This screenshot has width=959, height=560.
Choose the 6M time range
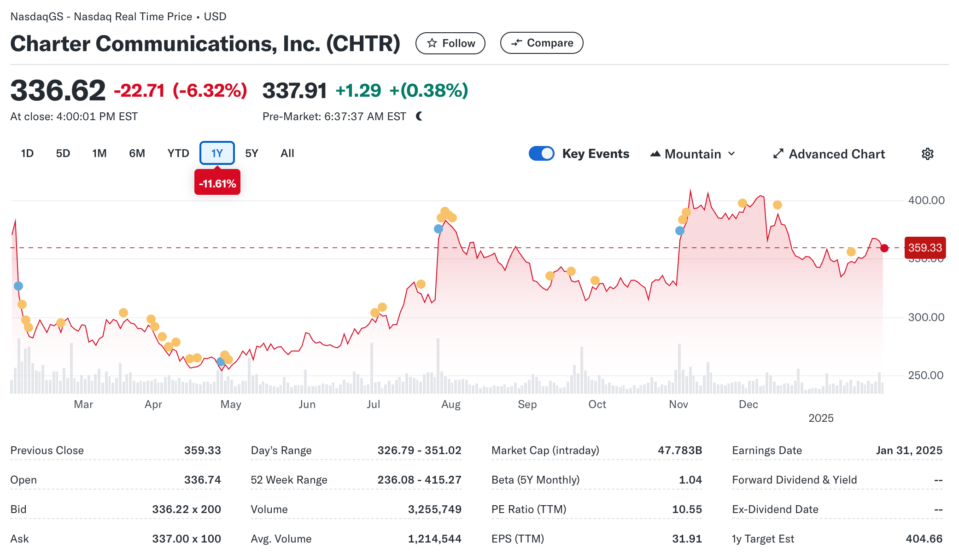137,153
